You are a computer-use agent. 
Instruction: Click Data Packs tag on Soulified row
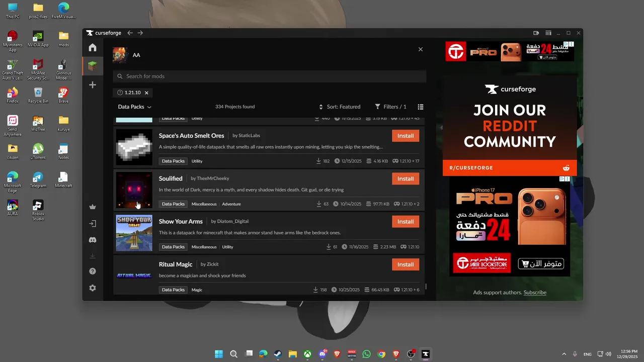(173, 204)
